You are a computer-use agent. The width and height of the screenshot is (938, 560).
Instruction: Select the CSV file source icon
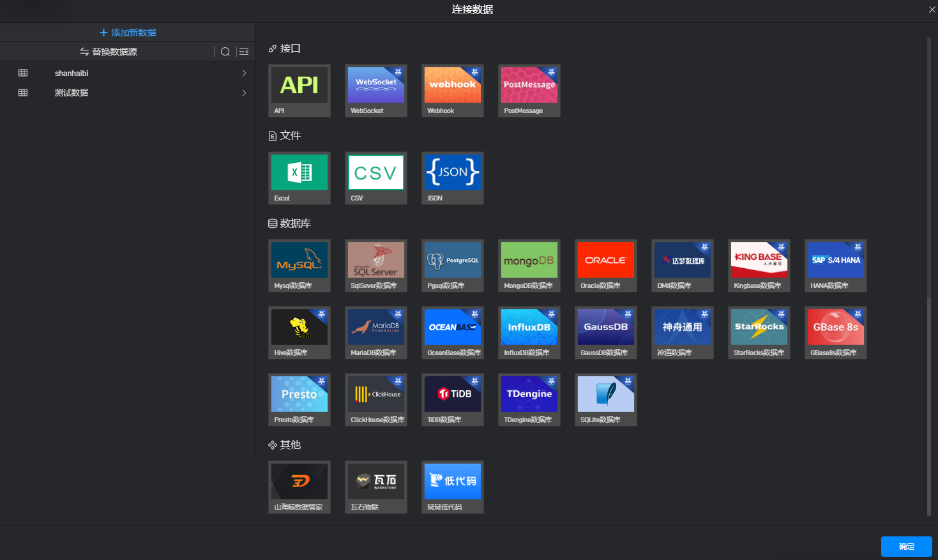375,178
